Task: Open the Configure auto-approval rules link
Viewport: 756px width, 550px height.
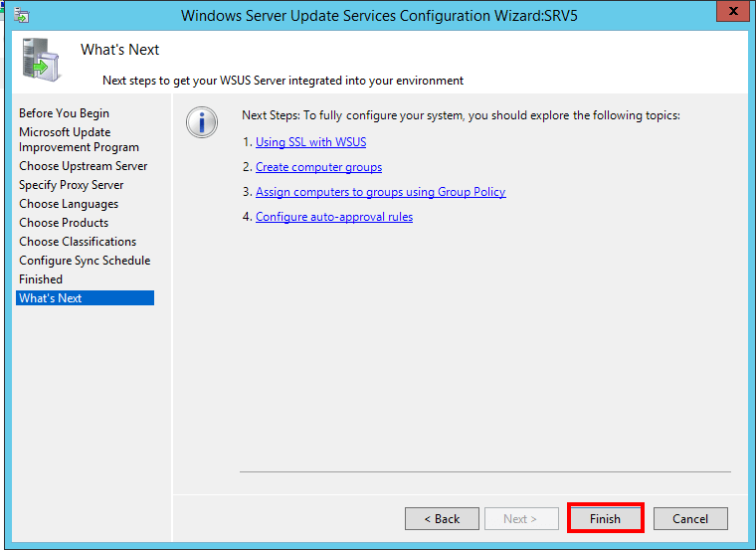Action: (334, 217)
